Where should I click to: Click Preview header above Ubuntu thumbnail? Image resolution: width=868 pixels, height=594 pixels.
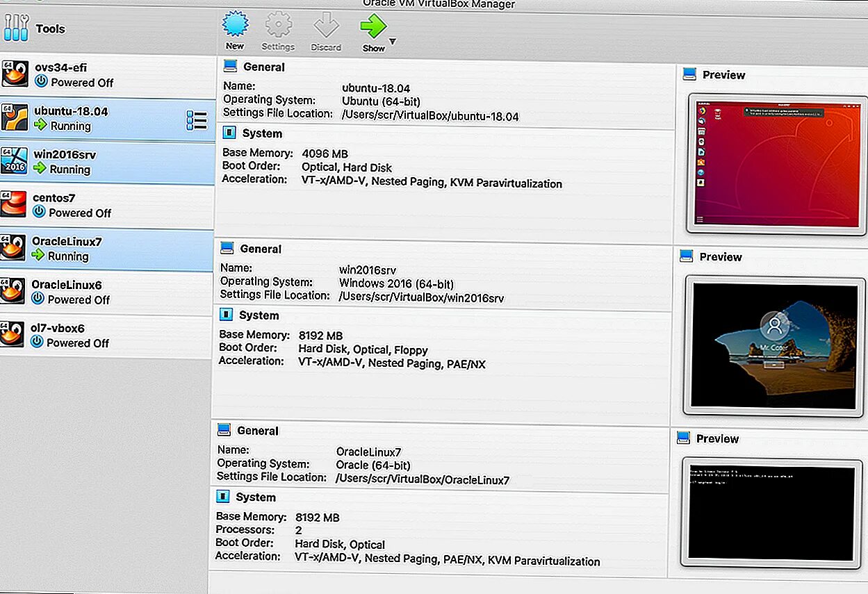point(723,75)
